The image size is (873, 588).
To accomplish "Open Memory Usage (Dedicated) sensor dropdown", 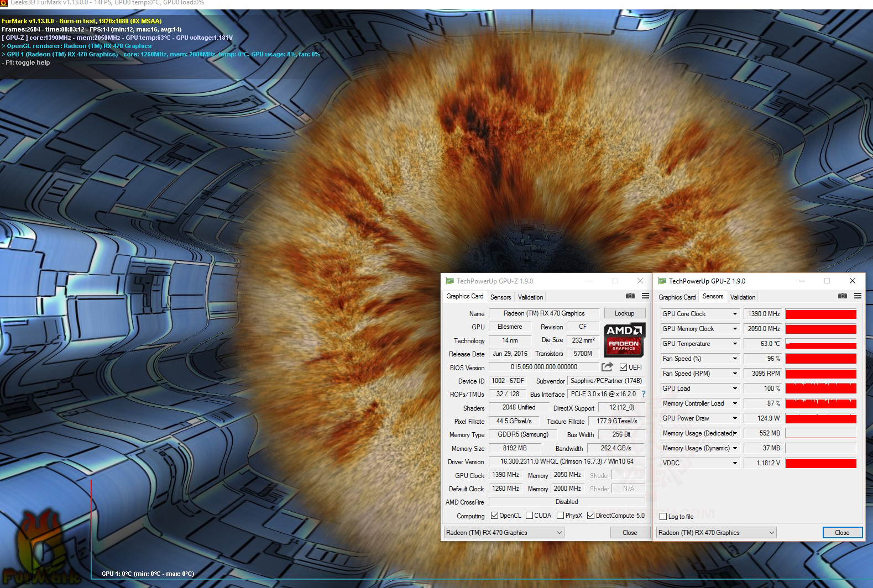I will click(x=735, y=433).
